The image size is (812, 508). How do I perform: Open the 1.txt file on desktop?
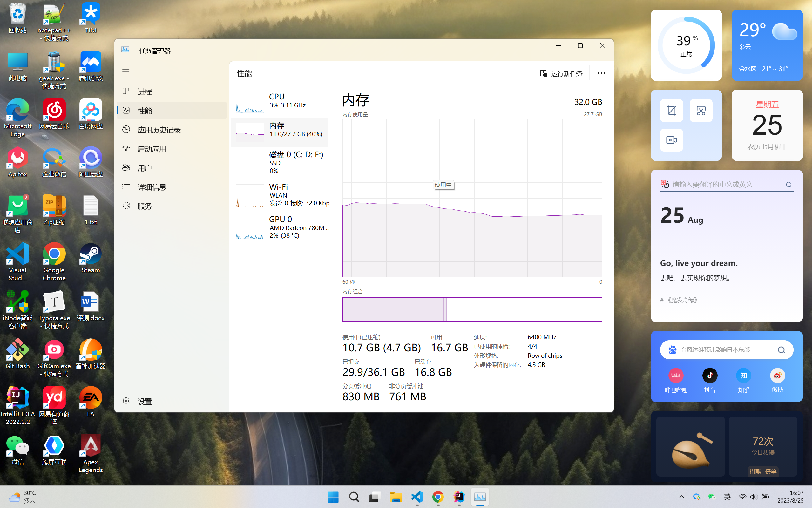(91, 210)
